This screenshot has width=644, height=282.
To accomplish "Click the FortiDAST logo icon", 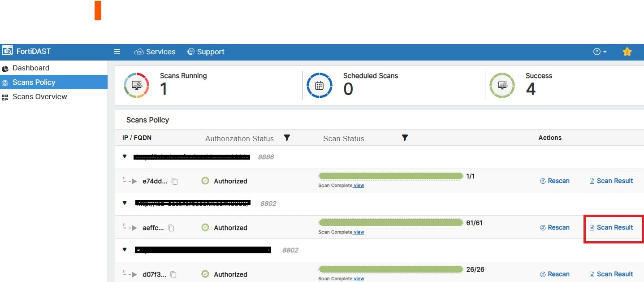I will pos(7,51).
